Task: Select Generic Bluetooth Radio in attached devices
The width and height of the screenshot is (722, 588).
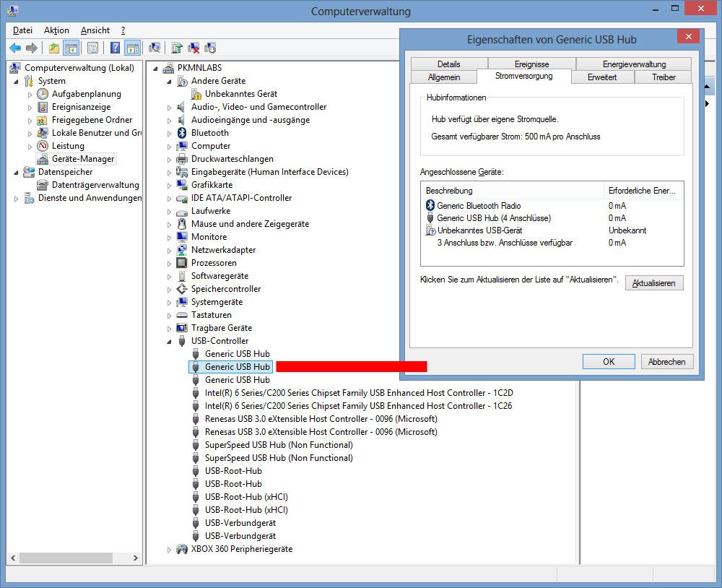Action: [x=479, y=206]
